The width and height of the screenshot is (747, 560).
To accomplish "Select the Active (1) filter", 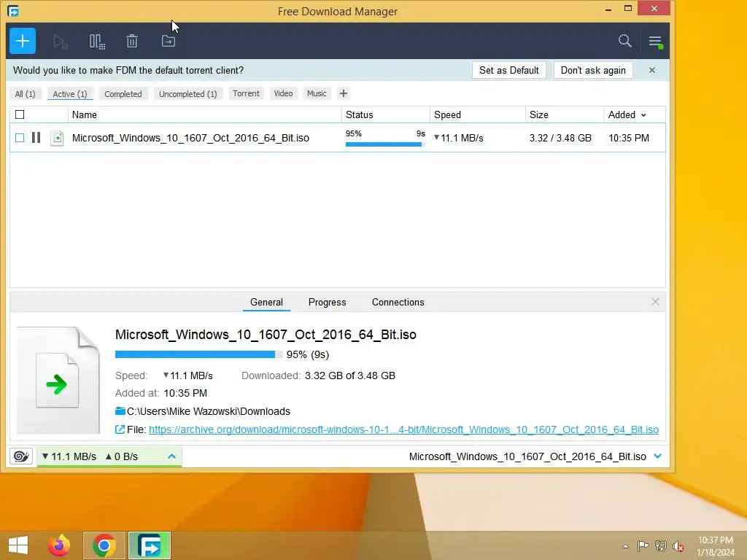I will tap(70, 94).
